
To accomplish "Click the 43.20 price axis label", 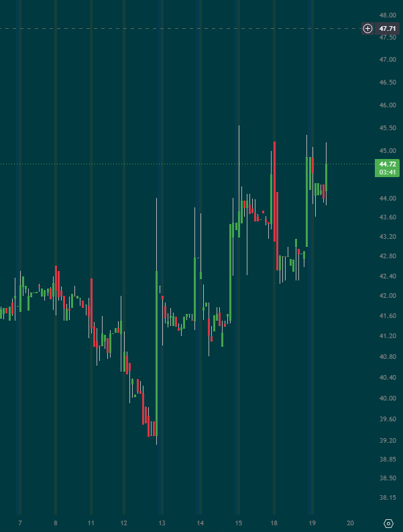I will (x=388, y=237).
